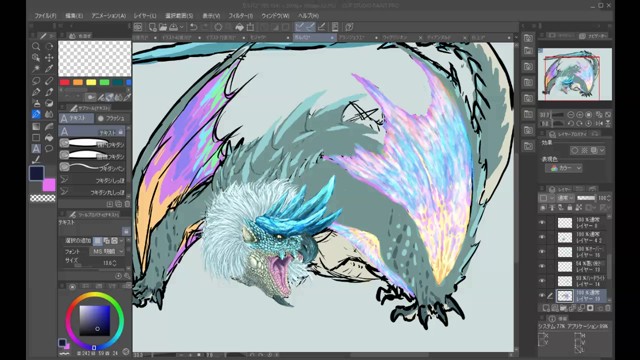640x360 pixels.
Task: Rotate canvas left in Navigator
Action: click(x=571, y=123)
